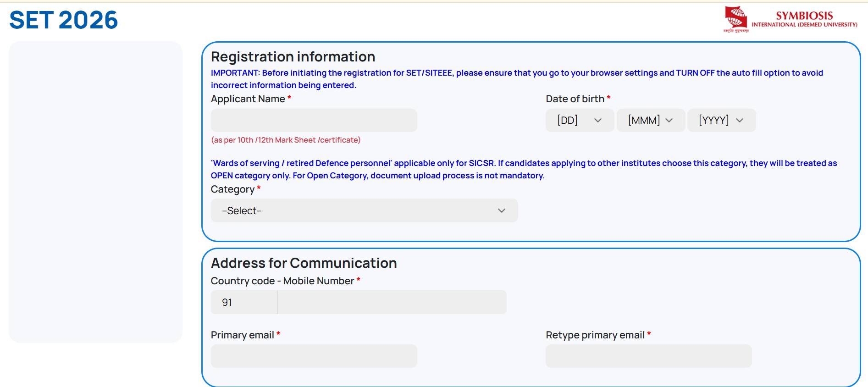Click the Symbiosis International University logo
This screenshot has height=387, width=868.
(x=791, y=19)
